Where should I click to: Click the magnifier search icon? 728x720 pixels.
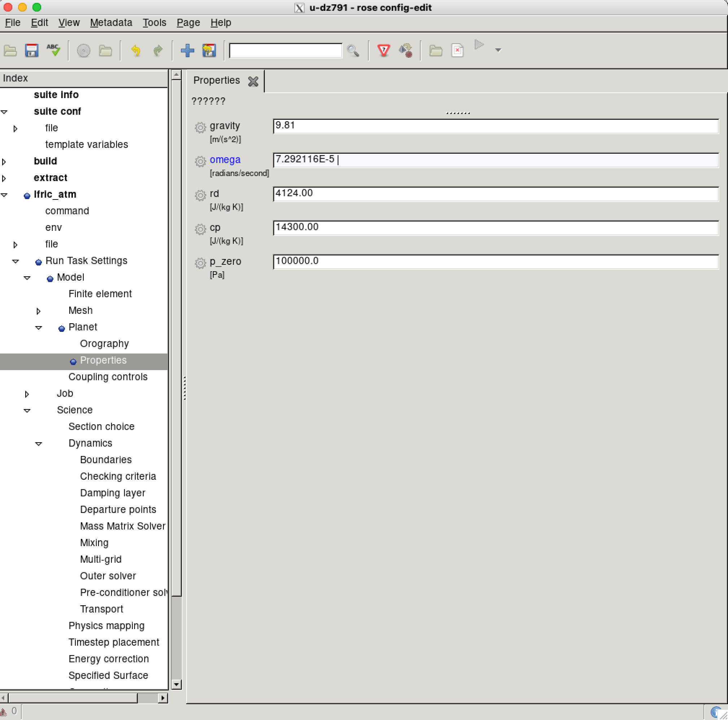pos(353,50)
